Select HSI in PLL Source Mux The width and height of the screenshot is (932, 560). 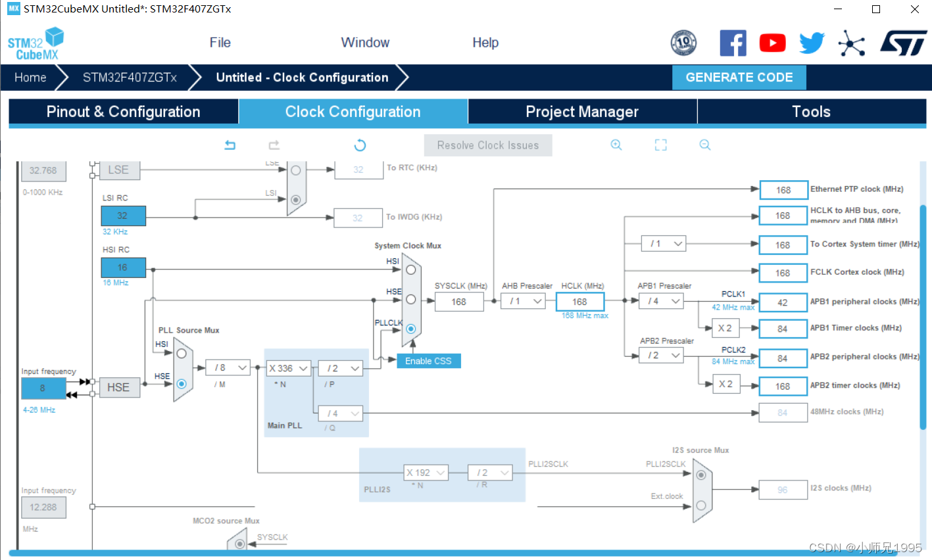(182, 353)
